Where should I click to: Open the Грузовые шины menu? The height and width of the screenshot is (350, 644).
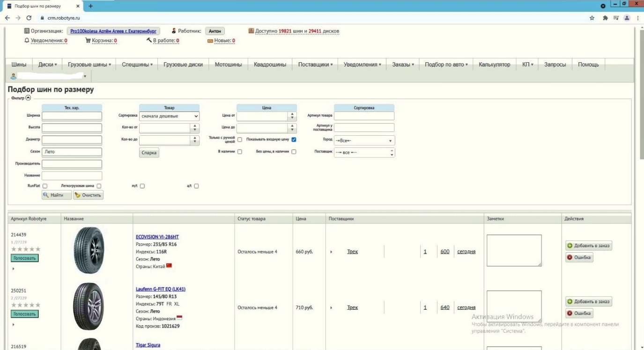click(89, 65)
